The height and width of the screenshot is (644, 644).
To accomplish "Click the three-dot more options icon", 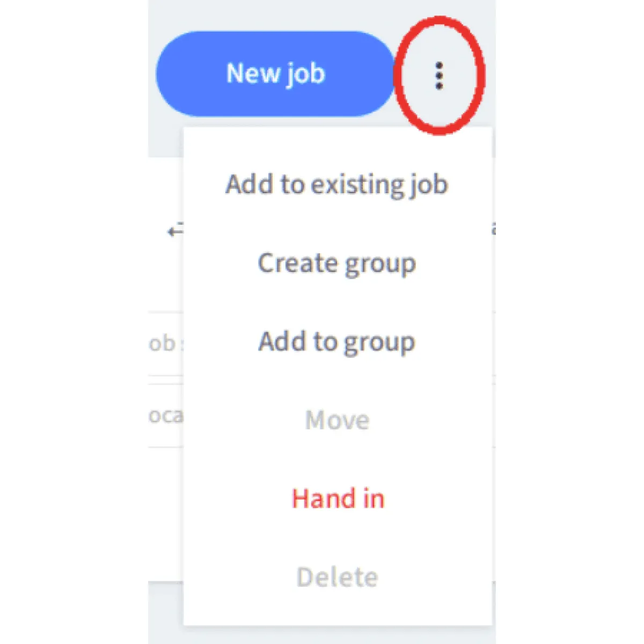I will pos(439,76).
